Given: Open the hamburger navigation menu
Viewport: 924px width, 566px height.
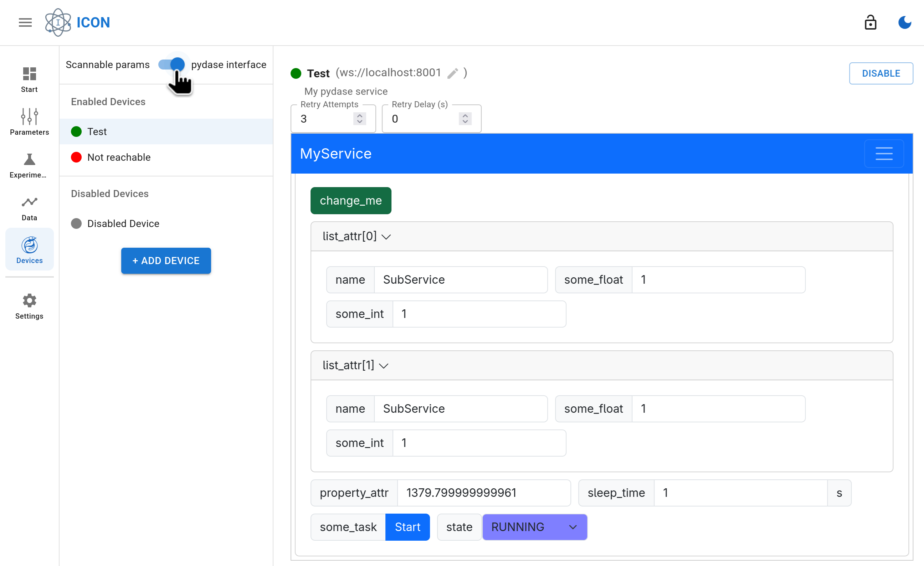Looking at the screenshot, I should (25, 22).
